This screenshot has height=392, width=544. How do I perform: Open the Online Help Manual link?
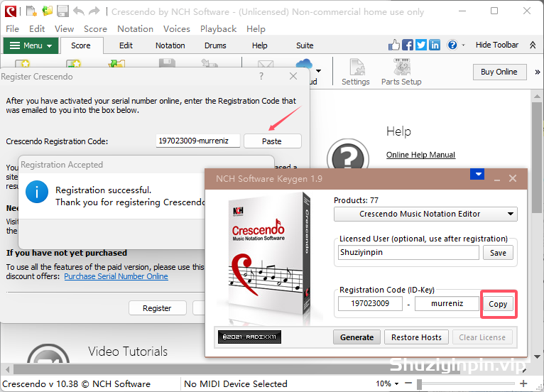(x=420, y=155)
